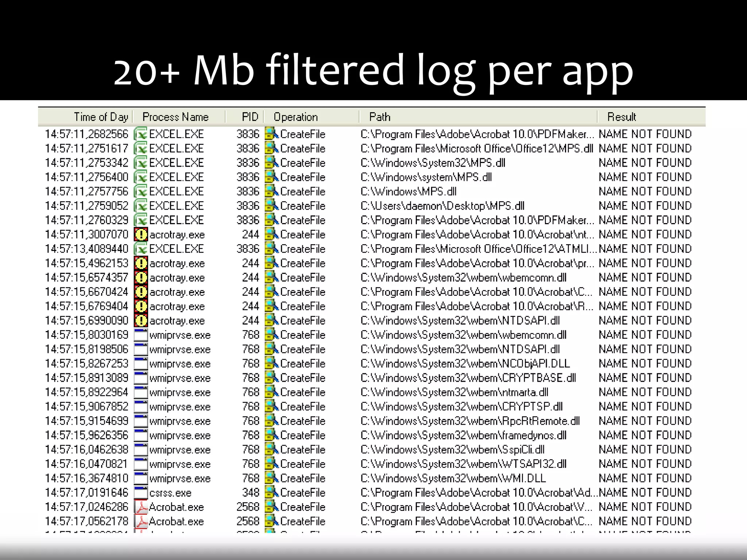Click the Result column header
The height and width of the screenshot is (560, 747).
pyautogui.click(x=621, y=117)
